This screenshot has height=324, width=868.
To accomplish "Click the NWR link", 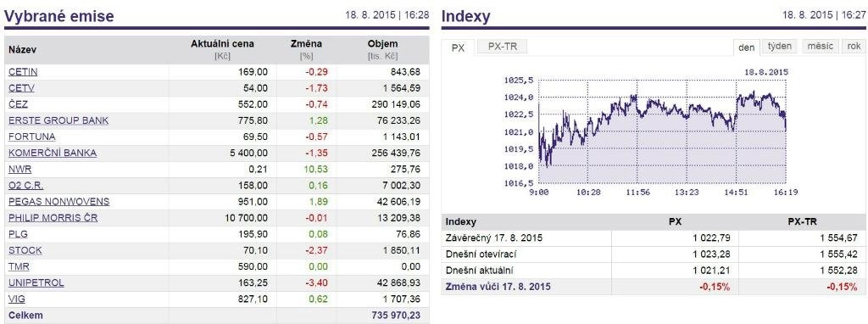I will 20,169.
